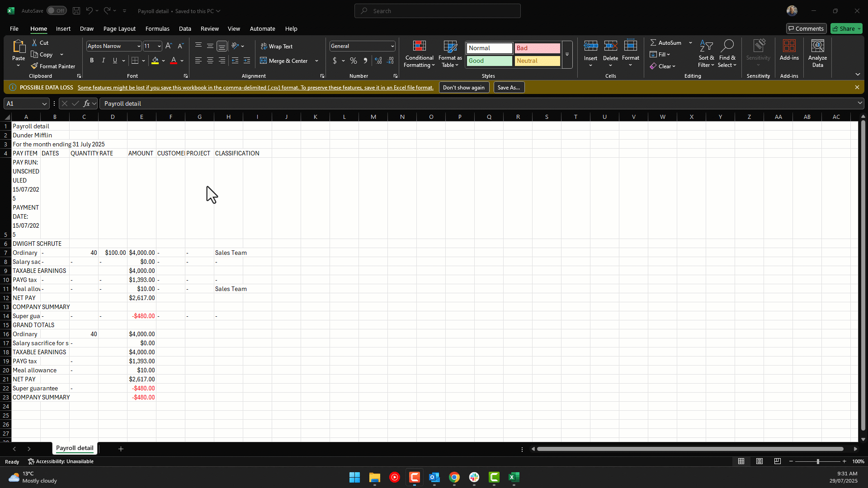This screenshot has height=488, width=868.
Task: Toggle Wrap Text
Action: [x=277, y=46]
